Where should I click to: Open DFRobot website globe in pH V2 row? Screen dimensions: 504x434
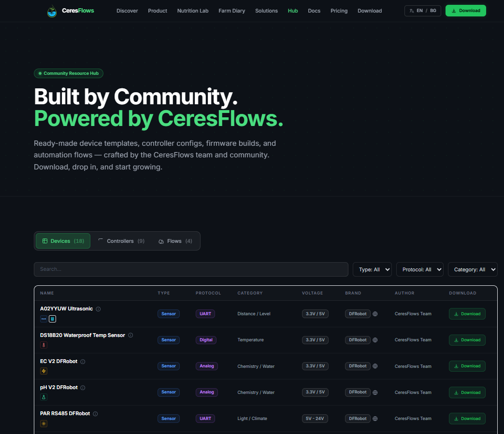[x=375, y=392]
